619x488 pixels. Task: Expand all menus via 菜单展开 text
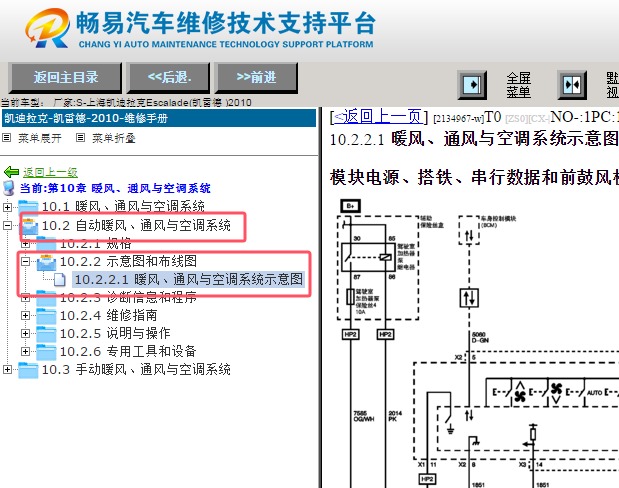pyautogui.click(x=39, y=138)
